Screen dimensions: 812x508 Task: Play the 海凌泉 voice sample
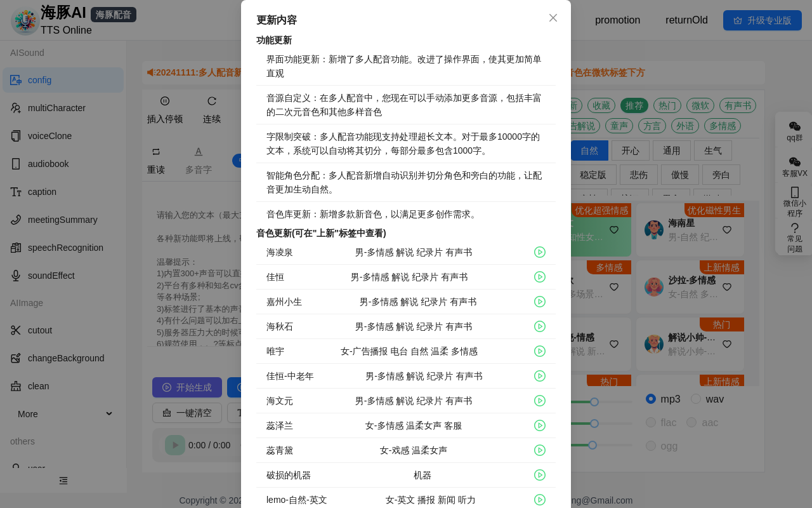[x=540, y=252]
